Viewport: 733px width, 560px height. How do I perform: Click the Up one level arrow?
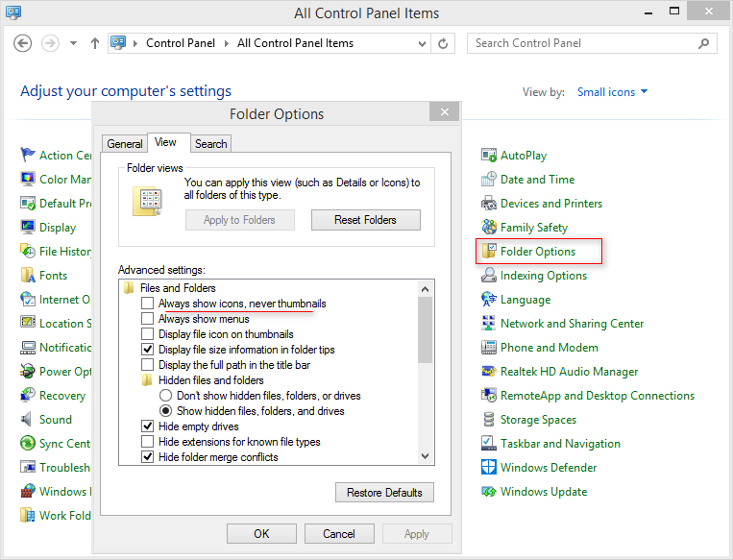(x=95, y=43)
